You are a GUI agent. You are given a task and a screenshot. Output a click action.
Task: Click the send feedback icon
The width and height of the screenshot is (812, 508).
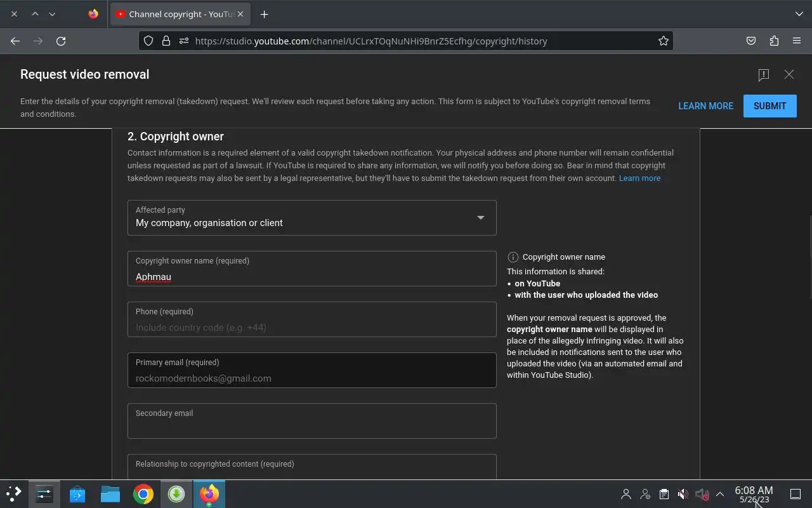(764, 75)
